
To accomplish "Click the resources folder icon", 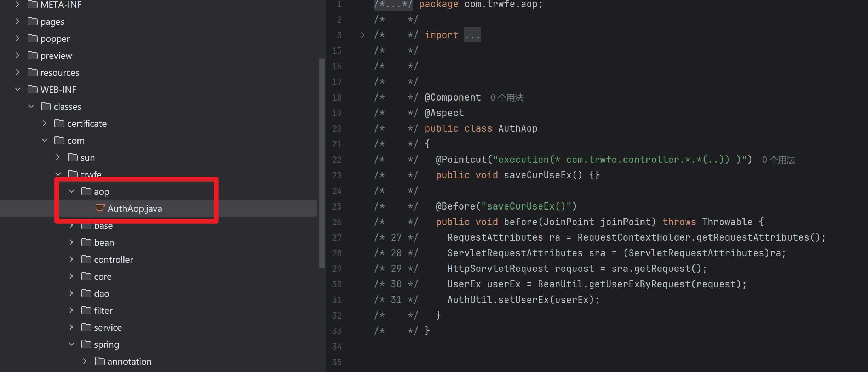I will (33, 73).
